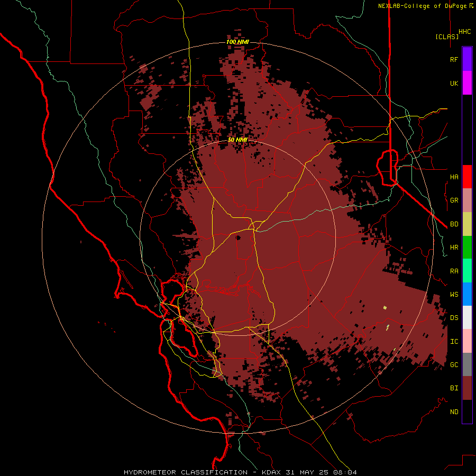
Task: Click the HA legend label
Action: click(454, 177)
